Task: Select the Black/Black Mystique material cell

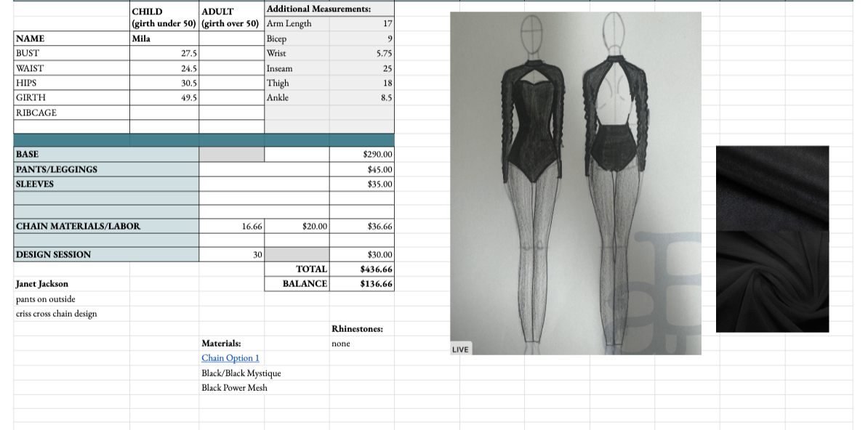Action: (241, 373)
